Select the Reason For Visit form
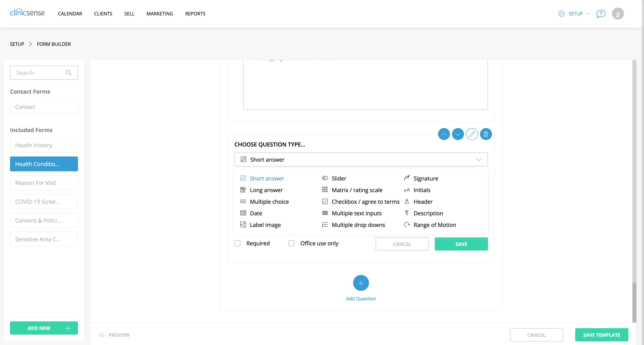The height and width of the screenshot is (345, 644). point(44,183)
